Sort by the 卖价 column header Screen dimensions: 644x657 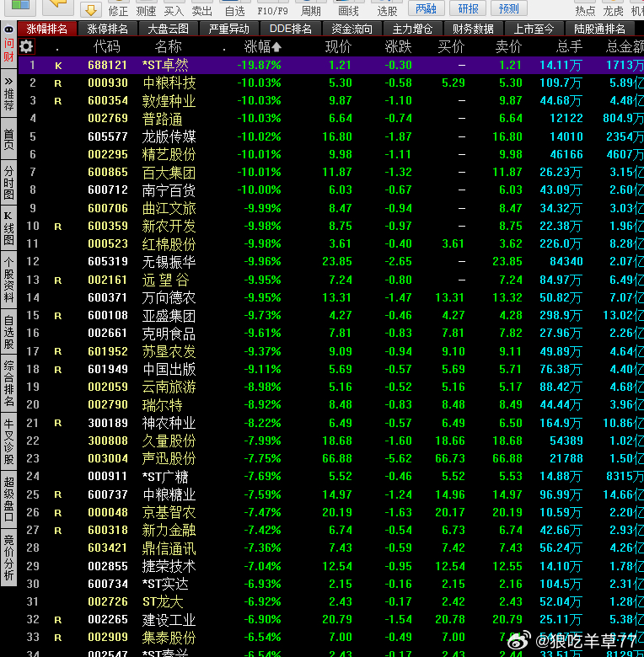[x=508, y=46]
